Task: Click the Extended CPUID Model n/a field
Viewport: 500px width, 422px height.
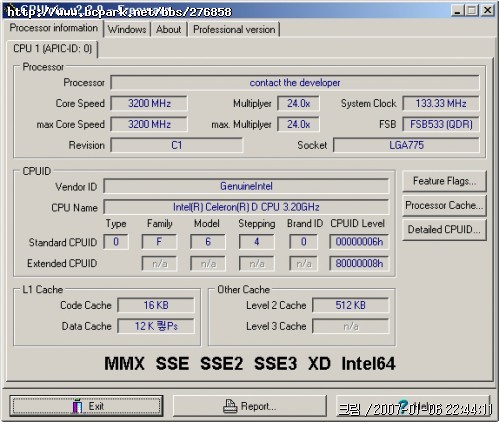Action: 208,263
